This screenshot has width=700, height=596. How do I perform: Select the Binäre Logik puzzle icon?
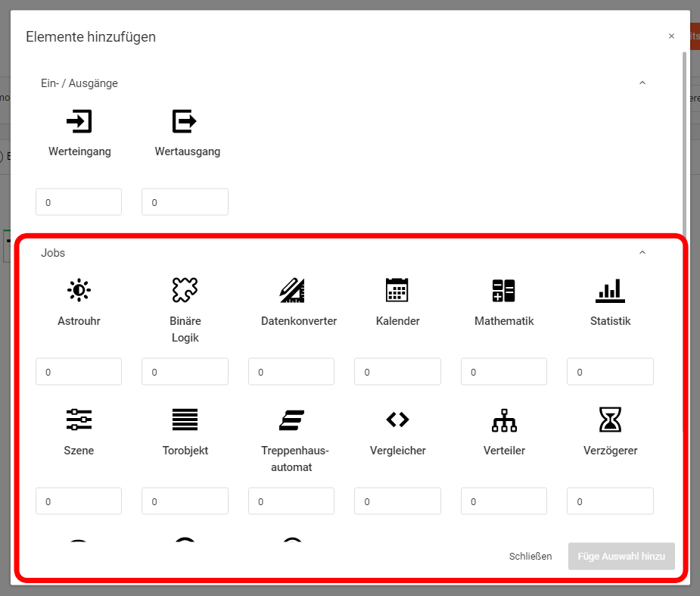[185, 289]
